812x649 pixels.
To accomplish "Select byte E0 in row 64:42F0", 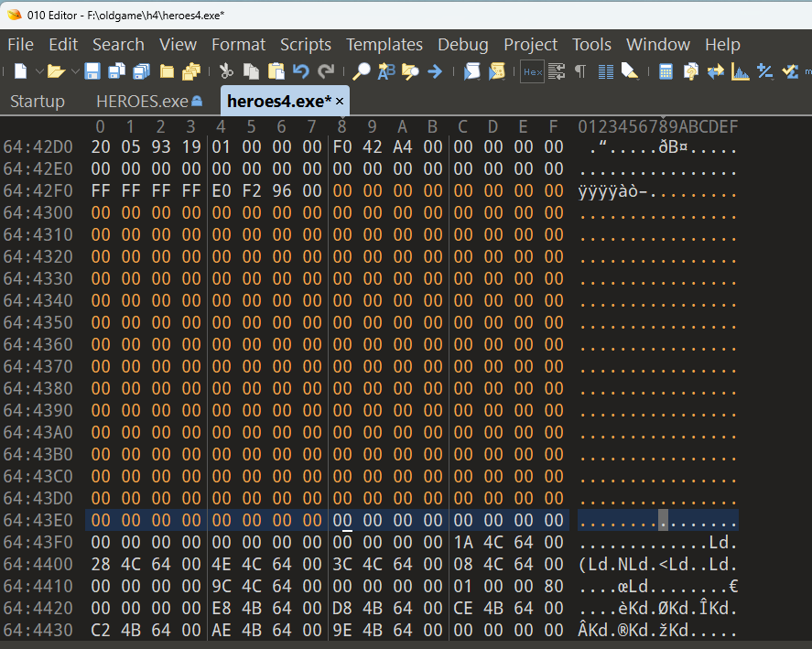I will coord(222,191).
